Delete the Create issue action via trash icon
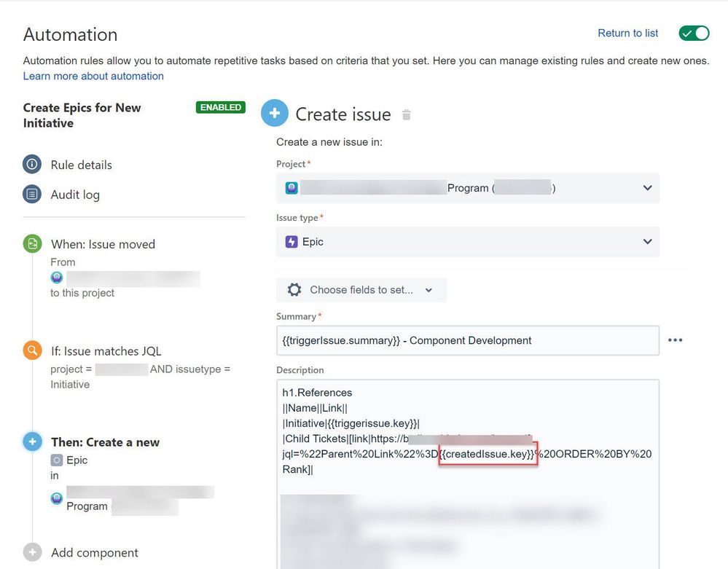Image resolution: width=728 pixels, height=569 pixels. [x=407, y=114]
